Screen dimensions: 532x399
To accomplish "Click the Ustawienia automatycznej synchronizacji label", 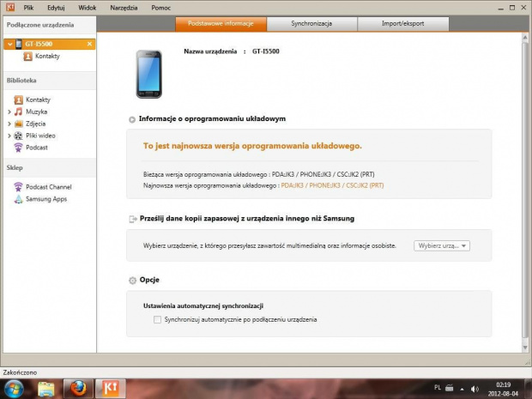I will (203, 306).
